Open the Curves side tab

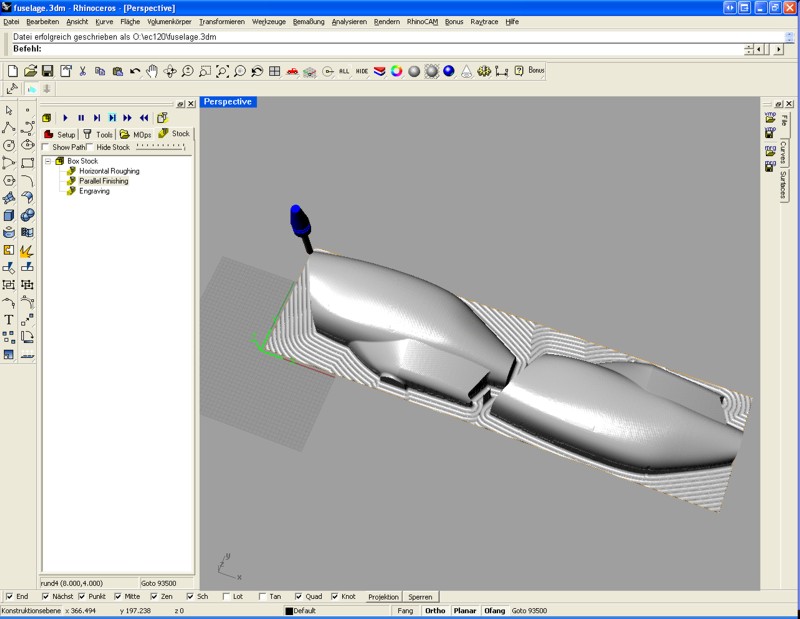coord(784,151)
